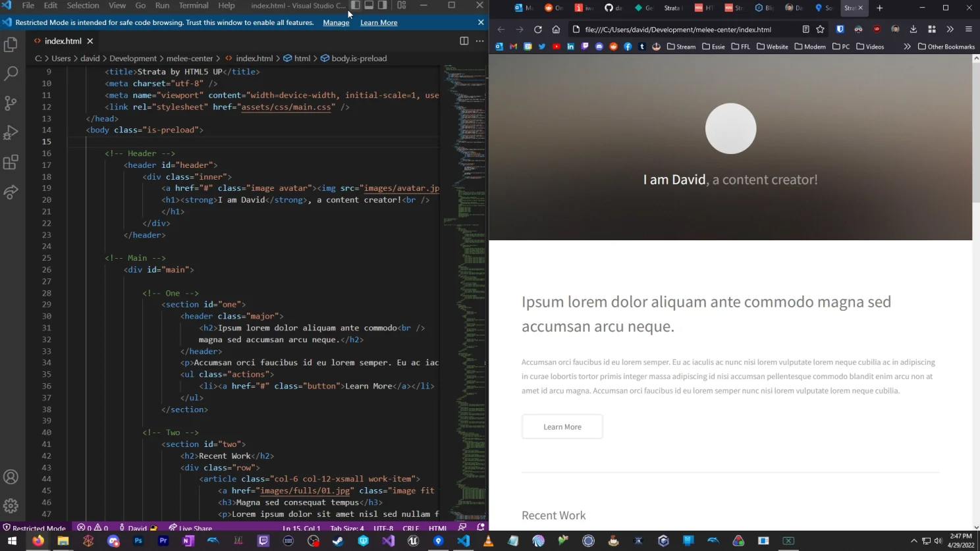Expand hidden system tray icons
The height and width of the screenshot is (551, 980).
pos(913,540)
